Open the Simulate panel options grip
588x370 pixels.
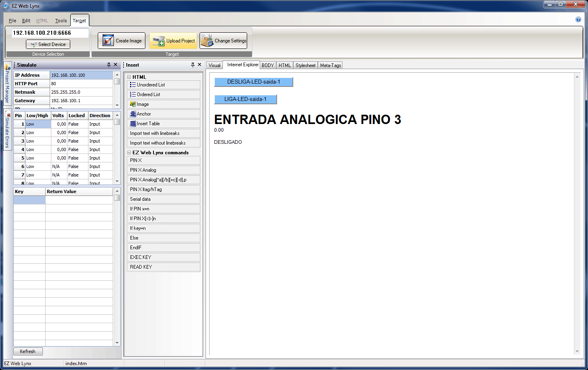coord(15,65)
